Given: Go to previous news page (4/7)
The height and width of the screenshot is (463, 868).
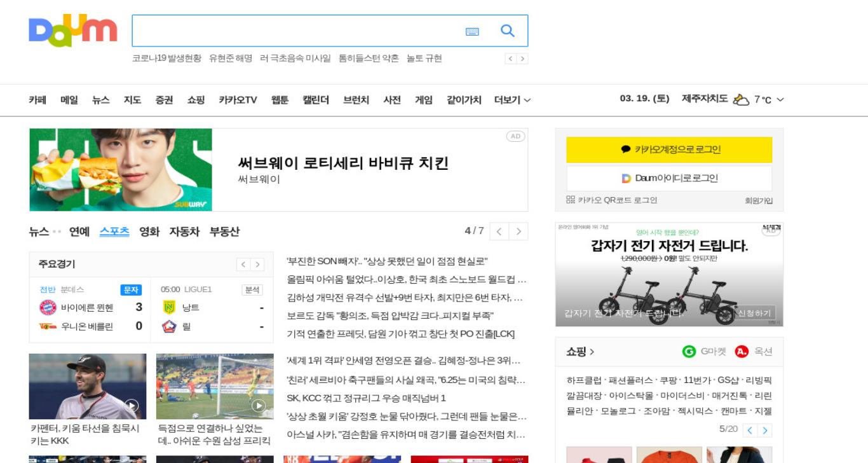Looking at the screenshot, I should tap(499, 231).
